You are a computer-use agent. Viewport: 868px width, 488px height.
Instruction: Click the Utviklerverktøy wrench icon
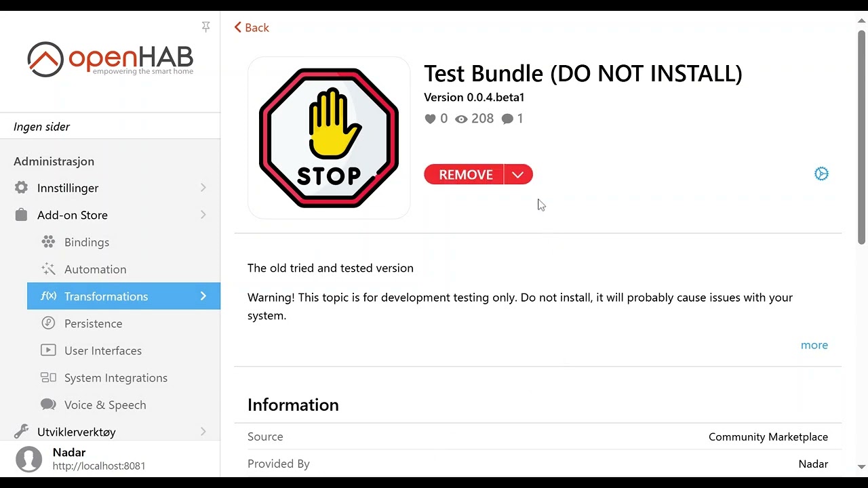[21, 432]
